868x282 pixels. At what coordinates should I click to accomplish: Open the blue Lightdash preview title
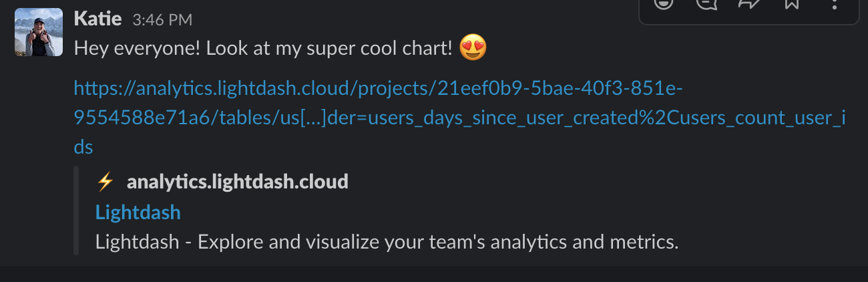point(138,213)
